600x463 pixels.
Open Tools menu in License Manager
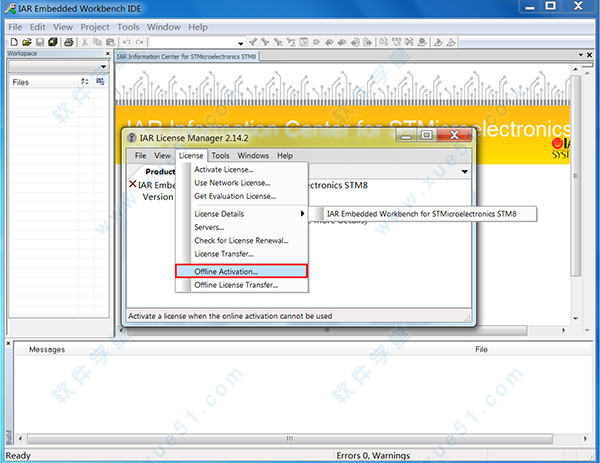[x=220, y=155]
